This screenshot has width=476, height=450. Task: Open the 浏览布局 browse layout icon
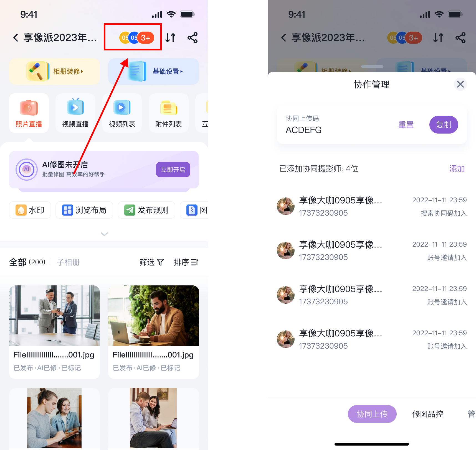click(x=84, y=210)
